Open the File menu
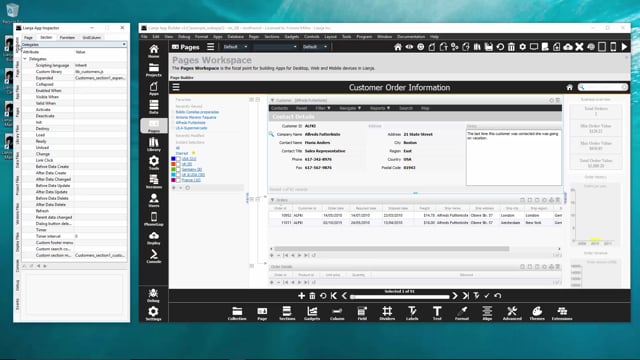 click(144, 37)
